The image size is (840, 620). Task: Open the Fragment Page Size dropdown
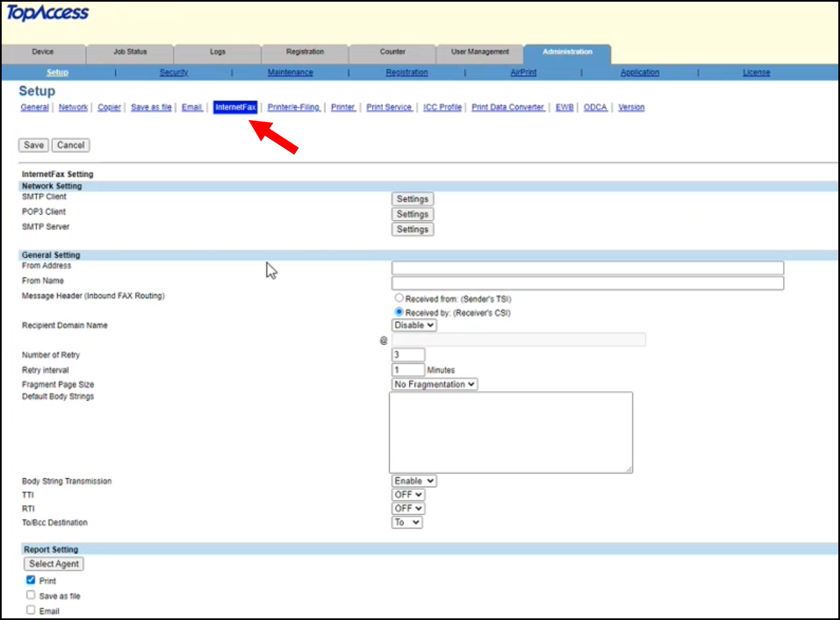point(434,384)
